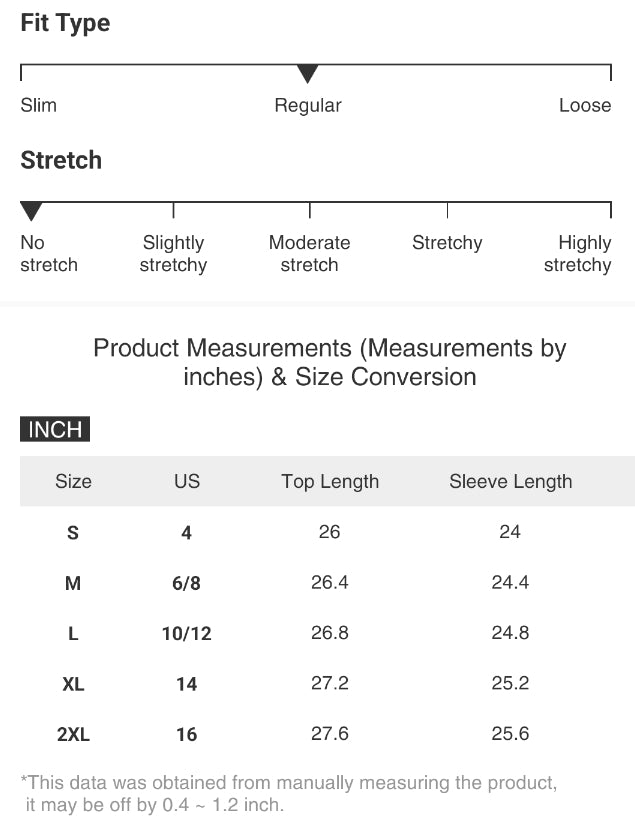Click the Stretch triangle marker at No stretch

point(32,211)
